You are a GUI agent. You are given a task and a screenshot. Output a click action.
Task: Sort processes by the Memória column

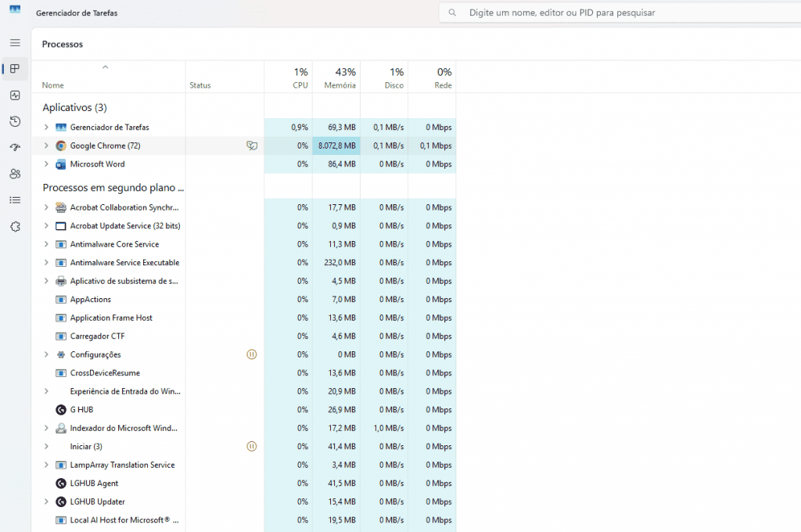[x=339, y=77]
